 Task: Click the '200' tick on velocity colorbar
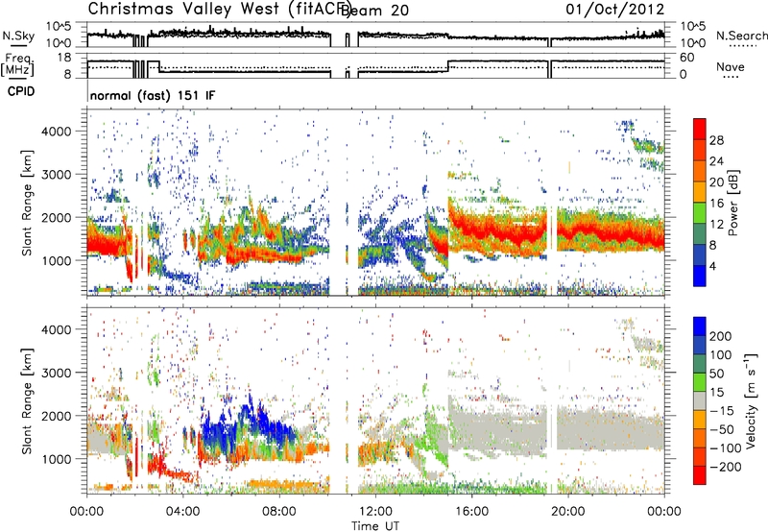pyautogui.click(x=721, y=336)
